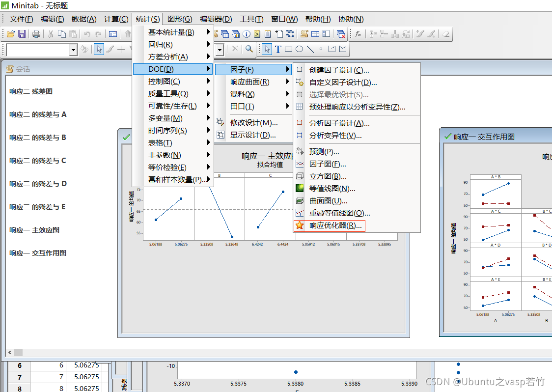Click the Info circle toolbar icon
Image resolution: width=552 pixels, height=392 pixels.
click(247, 34)
